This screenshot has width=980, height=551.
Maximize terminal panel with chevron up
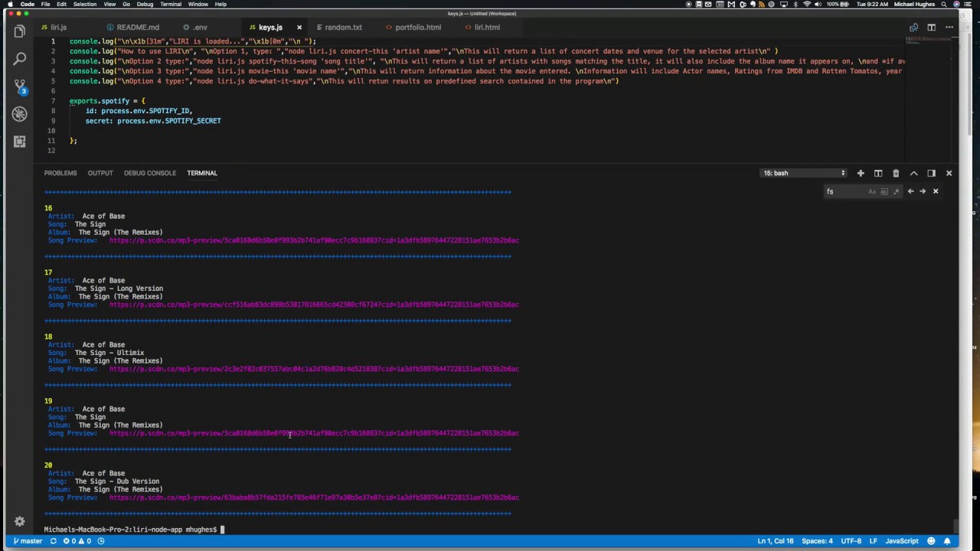click(913, 173)
